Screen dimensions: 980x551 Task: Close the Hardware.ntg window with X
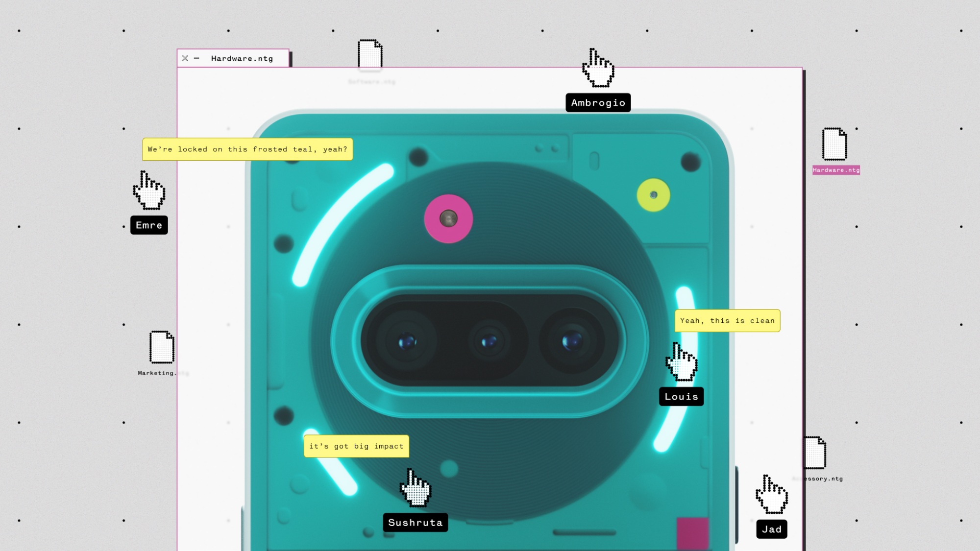pos(185,58)
